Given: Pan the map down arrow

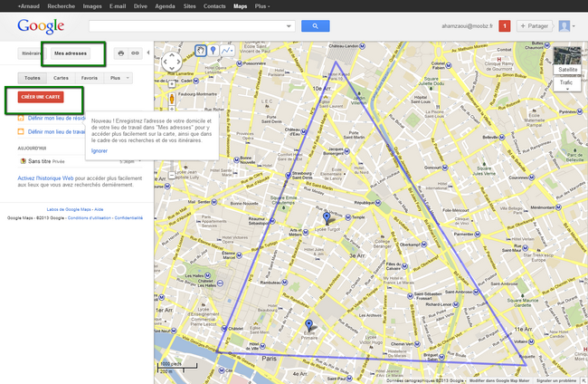Looking at the screenshot, I should click(172, 68).
